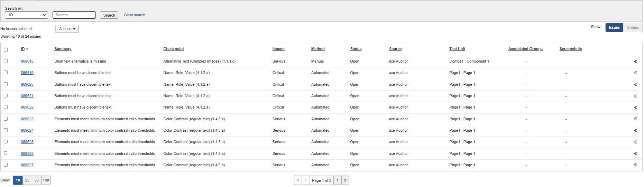The height and width of the screenshot is (187, 644).
Task: Go to the next page arrow
Action: coord(337,180)
